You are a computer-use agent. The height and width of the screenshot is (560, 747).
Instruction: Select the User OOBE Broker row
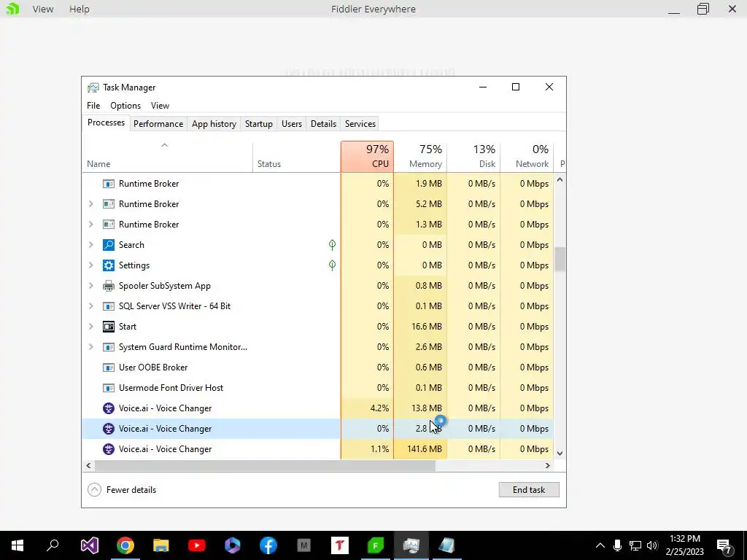318,367
